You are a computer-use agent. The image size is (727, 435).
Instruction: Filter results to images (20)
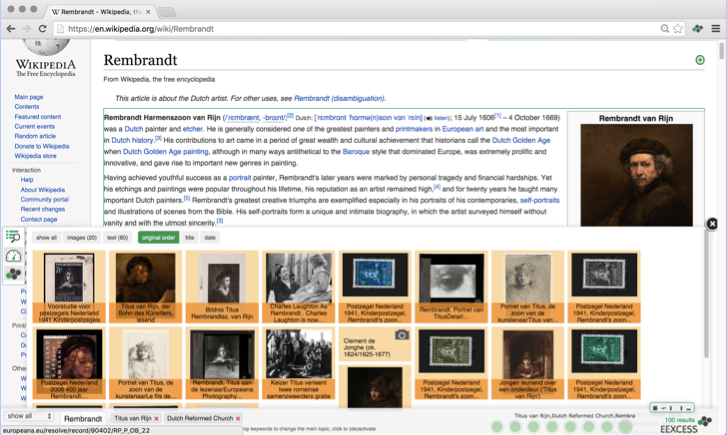click(x=82, y=237)
